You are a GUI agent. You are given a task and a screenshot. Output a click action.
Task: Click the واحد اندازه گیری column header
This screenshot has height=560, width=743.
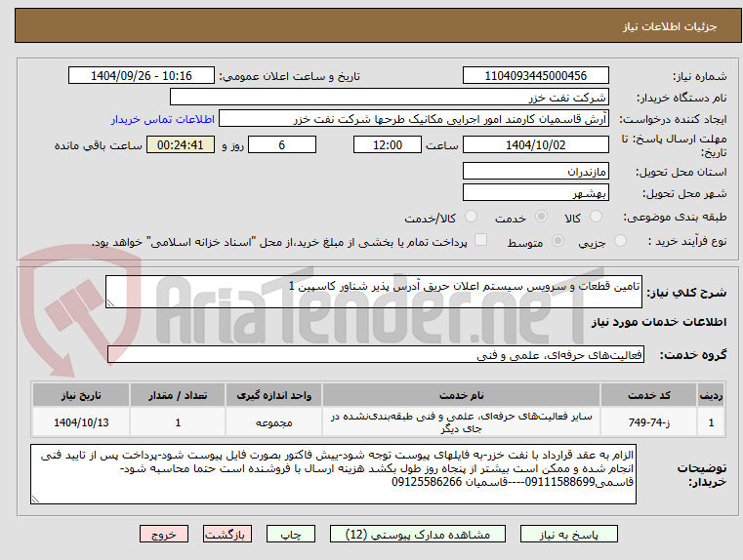[x=273, y=395]
